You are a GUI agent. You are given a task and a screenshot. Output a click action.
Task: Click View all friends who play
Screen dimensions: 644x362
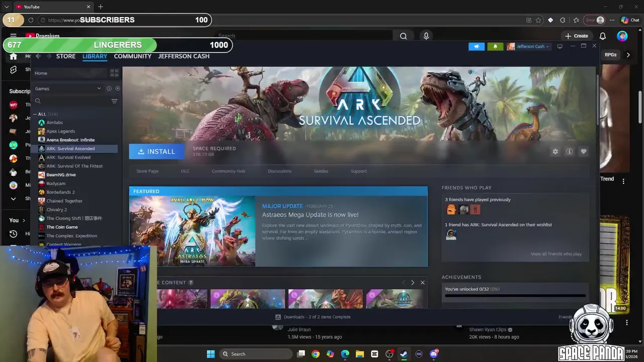[556, 254]
